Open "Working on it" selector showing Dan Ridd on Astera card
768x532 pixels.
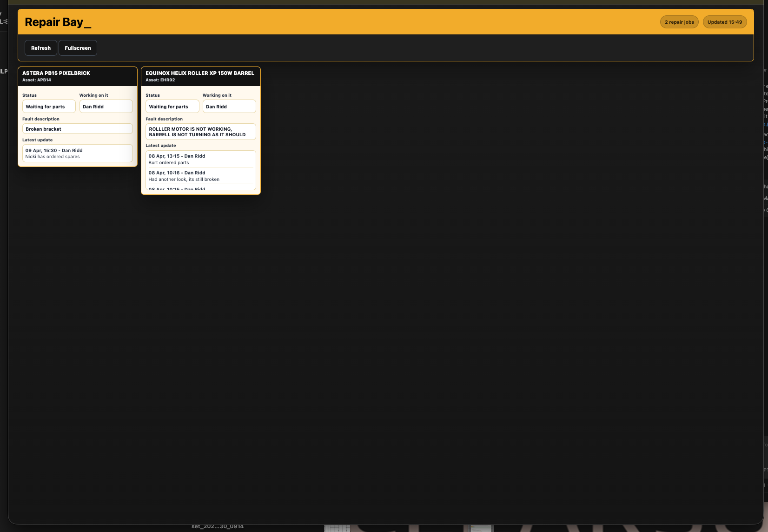click(x=106, y=106)
